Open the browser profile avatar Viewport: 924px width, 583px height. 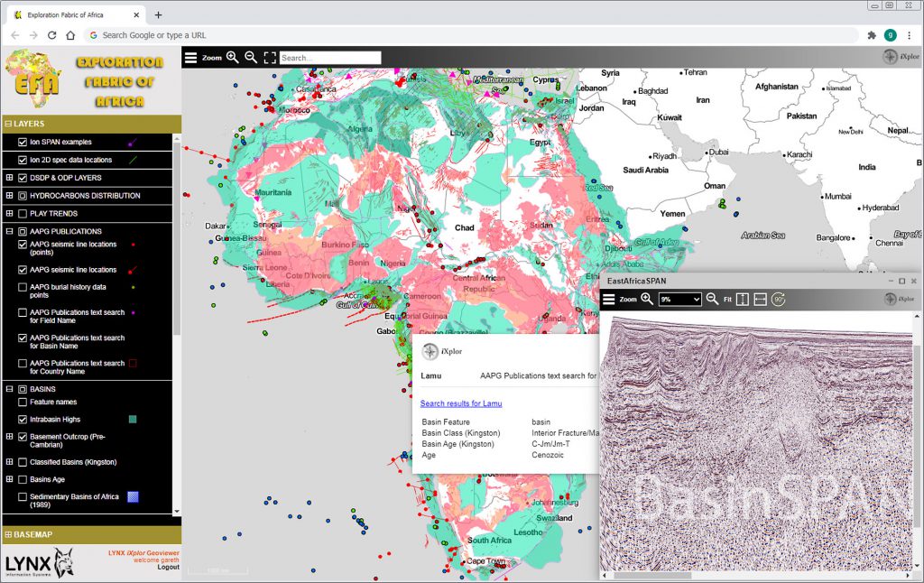pos(891,35)
